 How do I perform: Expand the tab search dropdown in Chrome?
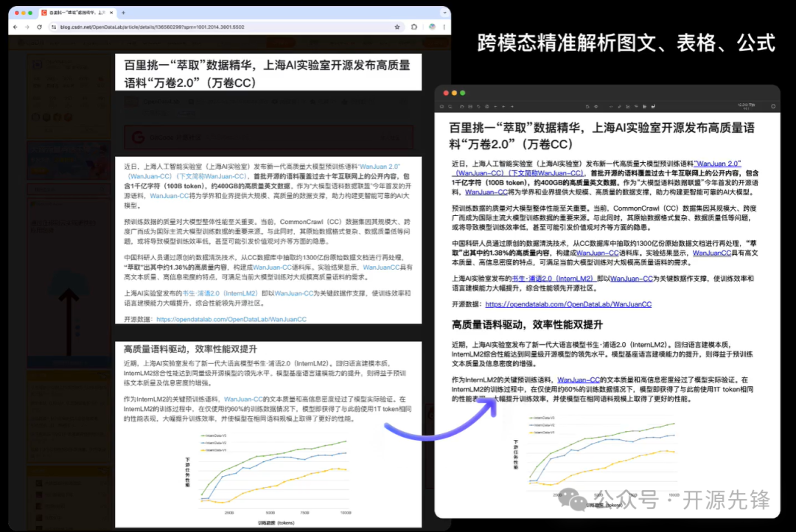tap(444, 13)
